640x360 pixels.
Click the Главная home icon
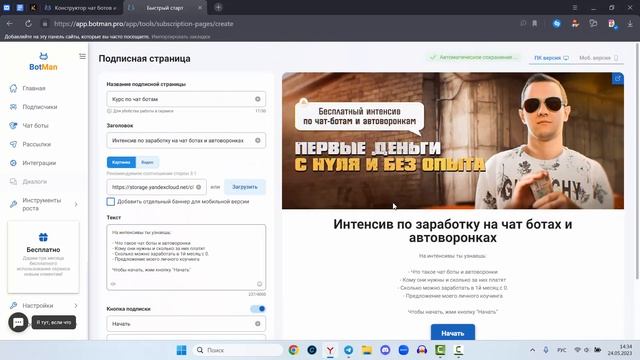click(x=13, y=88)
